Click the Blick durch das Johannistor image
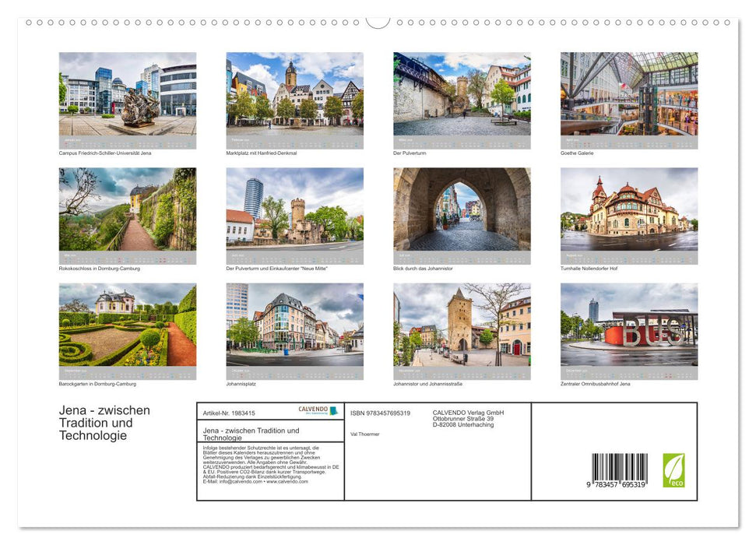 pyautogui.click(x=462, y=214)
